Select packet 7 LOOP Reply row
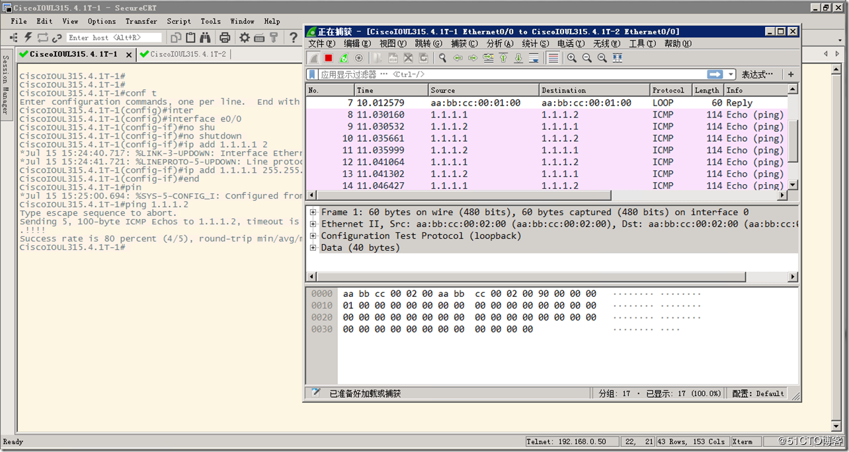The width and height of the screenshot is (849, 452). 547,103
